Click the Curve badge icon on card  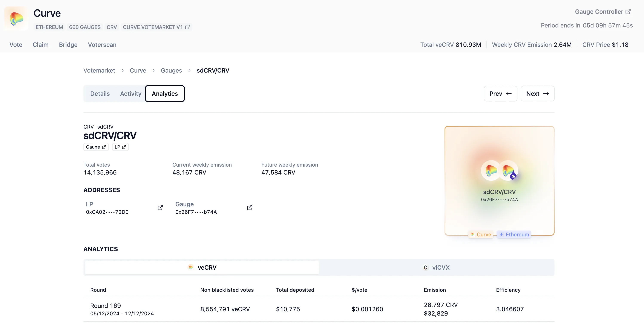click(472, 234)
